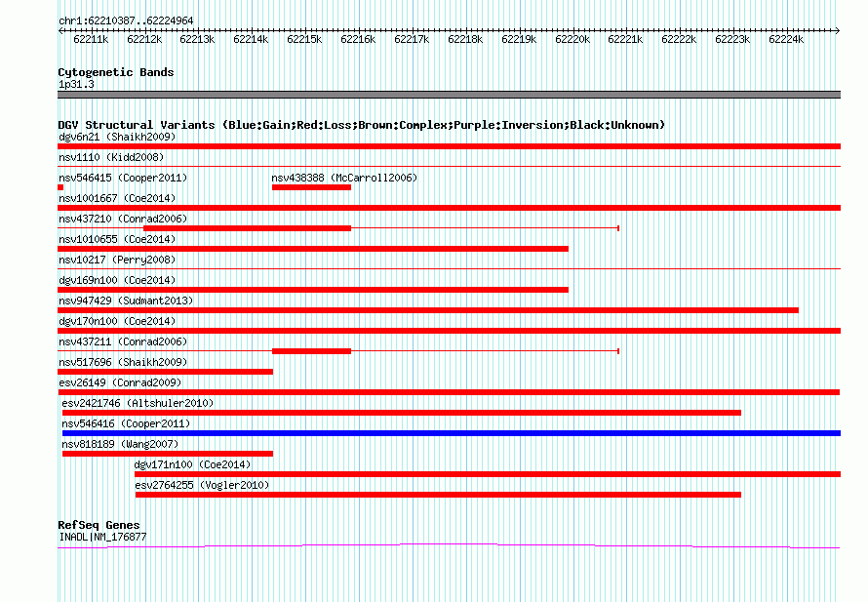Click the 62222k ruler mark
This screenshot has width=868, height=602.
[x=679, y=39]
